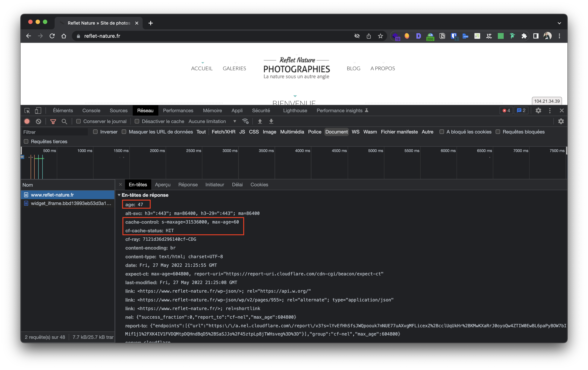Viewport: 588px width, 370px height.
Task: Open the Performances tab
Action: pos(178,111)
